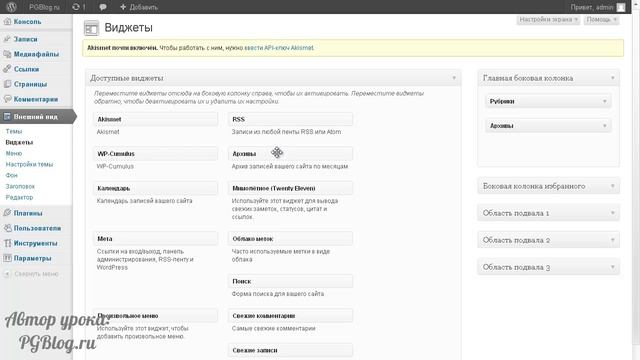This screenshot has width=640, height=360.
Task: Select Мимолётное (Twenty Eleven) widget
Action: tap(290, 188)
